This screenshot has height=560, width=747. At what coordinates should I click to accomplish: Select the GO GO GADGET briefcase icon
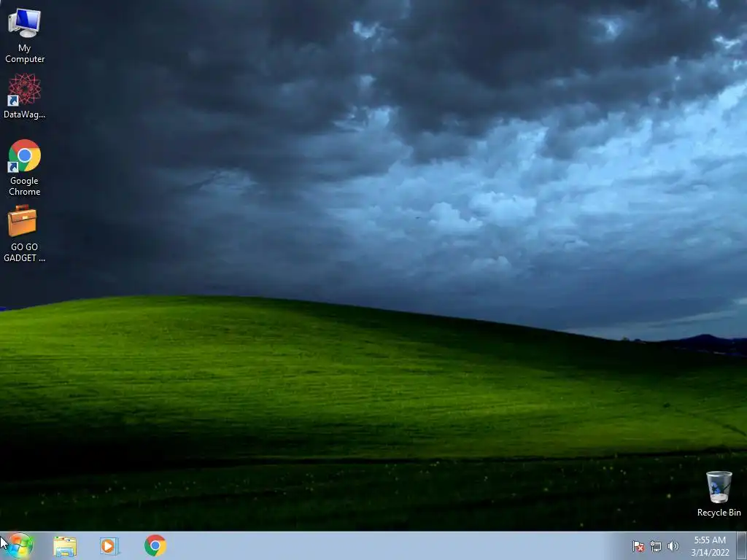click(x=24, y=234)
